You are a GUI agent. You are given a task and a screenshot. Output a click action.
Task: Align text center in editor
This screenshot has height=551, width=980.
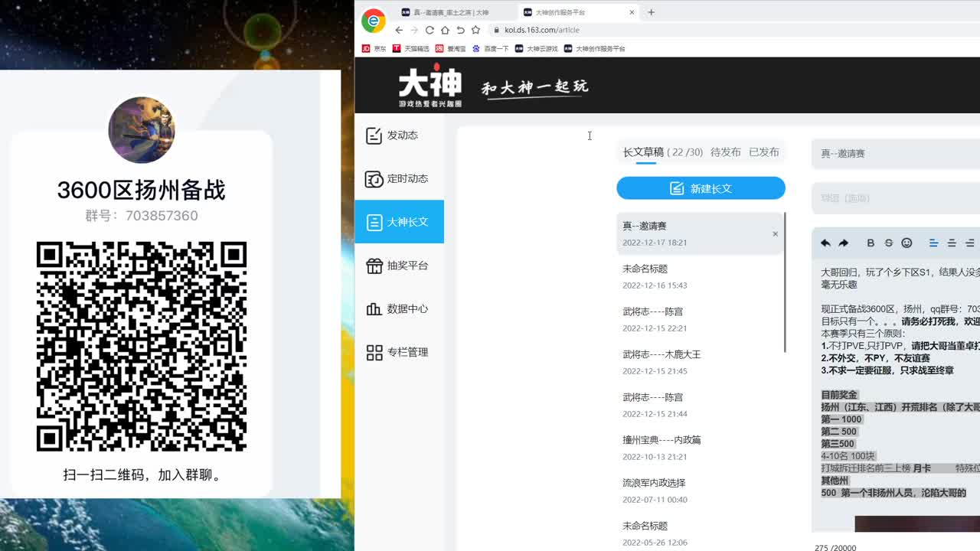[952, 243]
